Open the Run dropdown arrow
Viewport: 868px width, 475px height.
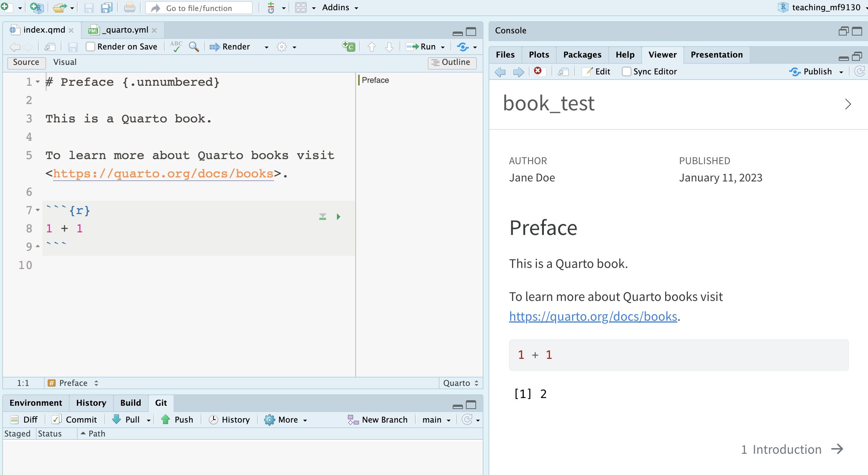[443, 47]
